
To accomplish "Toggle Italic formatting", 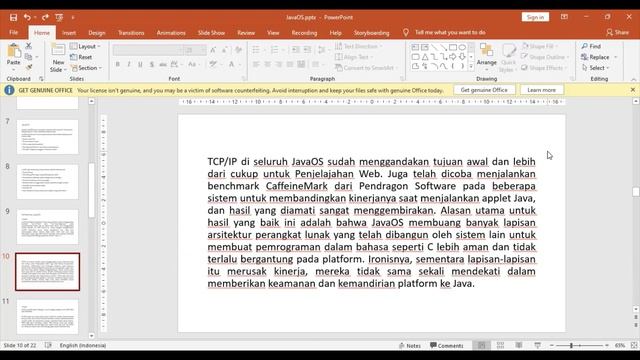I will [x=129, y=64].
